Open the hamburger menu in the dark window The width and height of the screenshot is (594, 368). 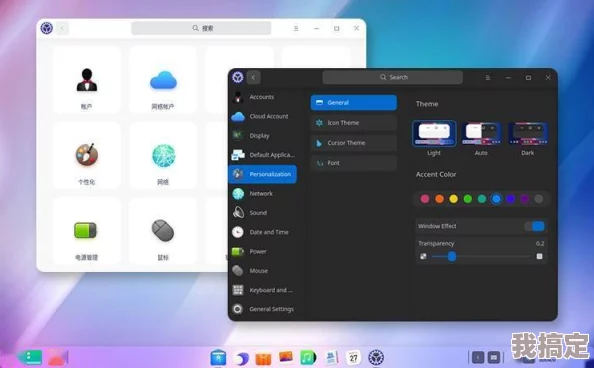488,78
